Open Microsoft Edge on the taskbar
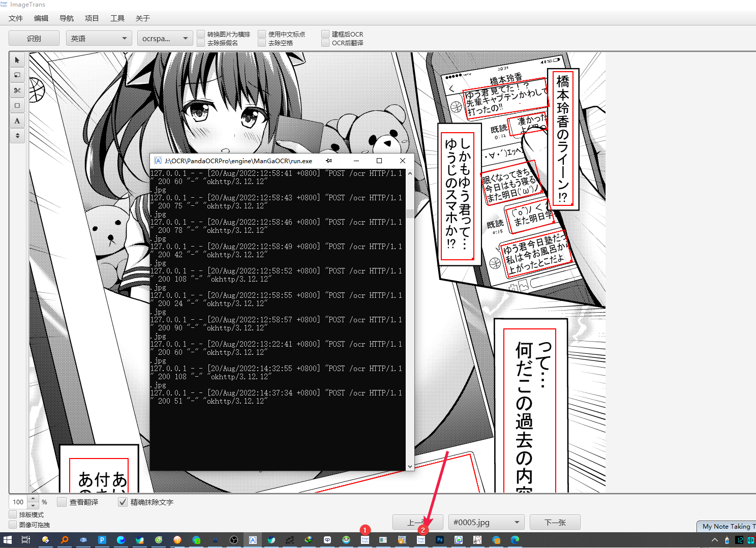This screenshot has height=548, width=756. point(515,540)
